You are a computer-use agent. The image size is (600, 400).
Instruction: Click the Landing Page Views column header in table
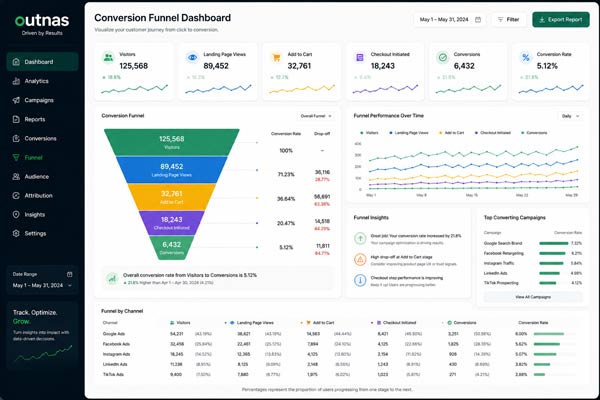tap(252, 323)
